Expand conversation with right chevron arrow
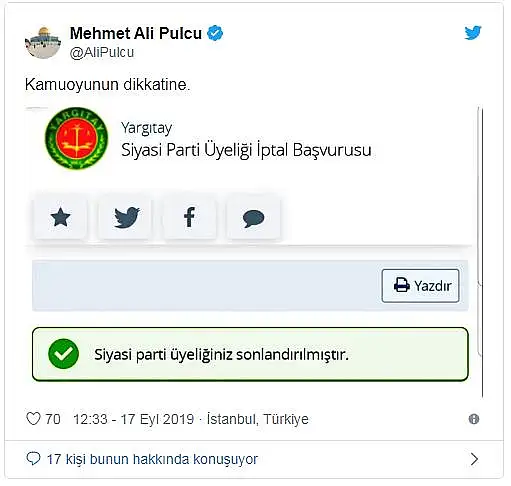Viewport: 511px width, 486px height. (x=474, y=459)
